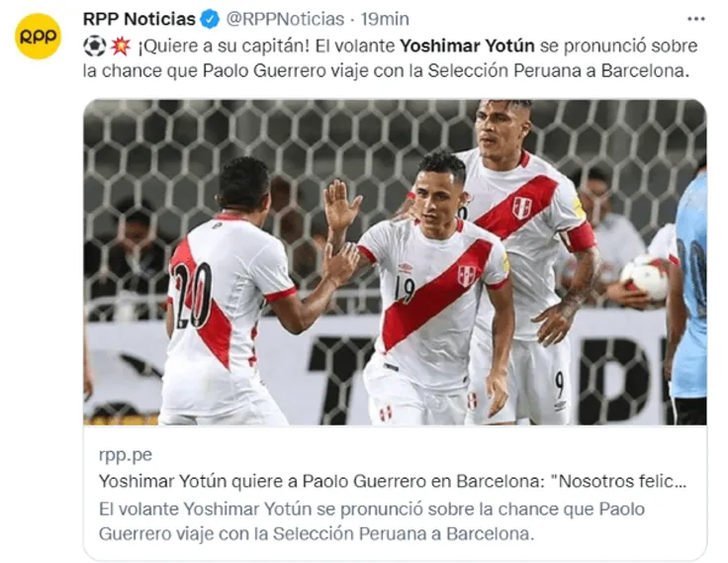Click the captain wearing number 9 shorts
Viewport: 728px width, 563px height.
[522, 260]
